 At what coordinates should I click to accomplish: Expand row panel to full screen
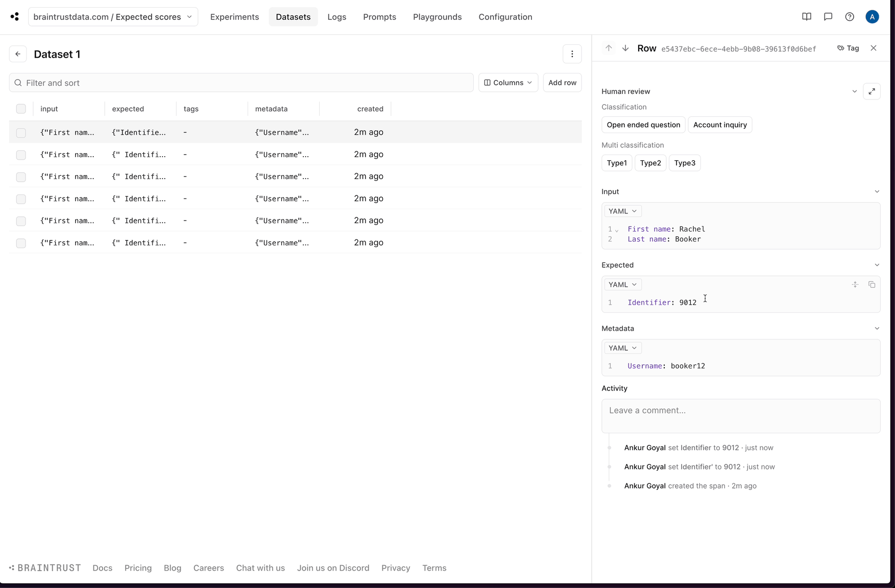[872, 91]
